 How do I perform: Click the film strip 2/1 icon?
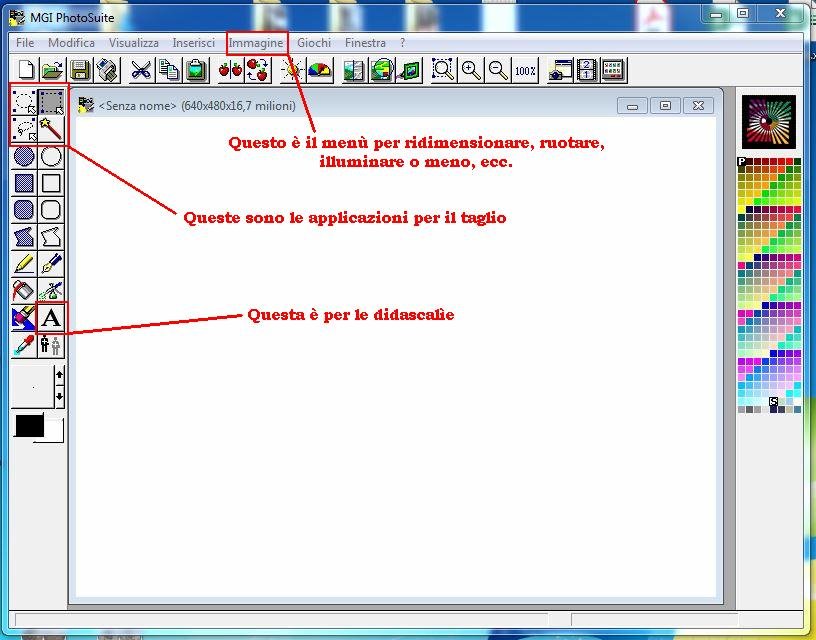tap(587, 70)
